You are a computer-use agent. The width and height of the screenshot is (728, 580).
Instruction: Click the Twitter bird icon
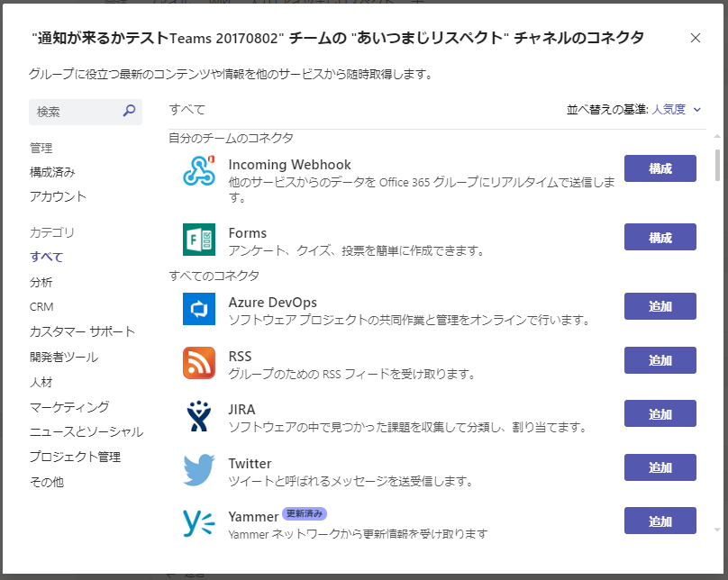click(199, 469)
